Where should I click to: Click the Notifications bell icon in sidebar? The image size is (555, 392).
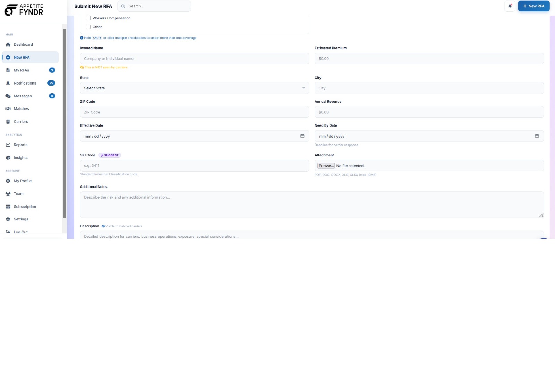point(8,83)
